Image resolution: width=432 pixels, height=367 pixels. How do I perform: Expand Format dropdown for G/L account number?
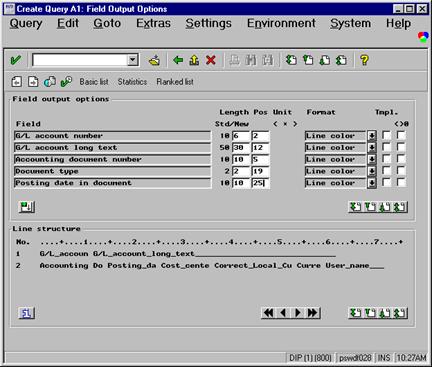[372, 136]
